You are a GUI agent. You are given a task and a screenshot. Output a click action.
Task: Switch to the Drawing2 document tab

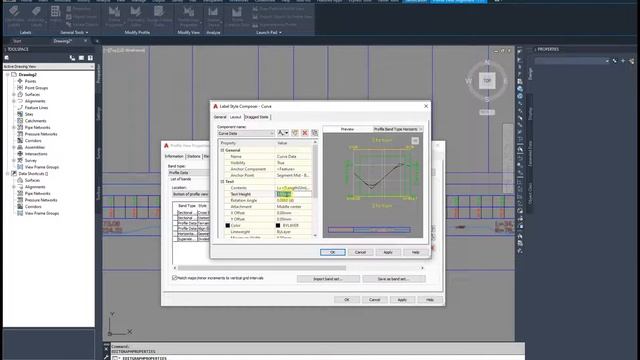click(62, 41)
